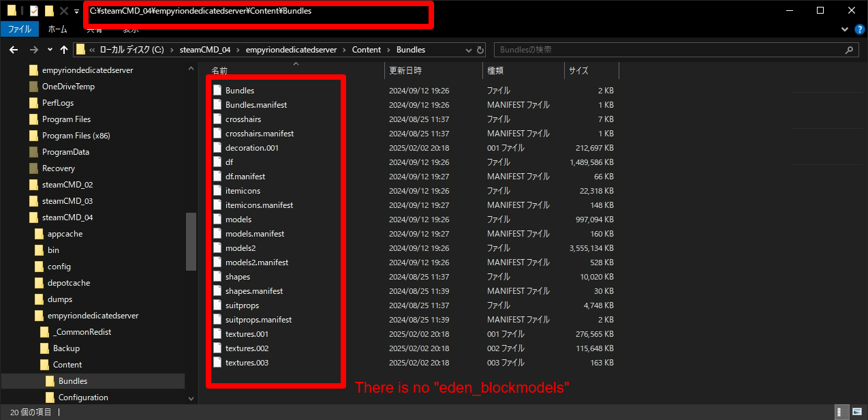Click the Properties quick access icon
The height and width of the screenshot is (420, 868).
click(x=34, y=11)
